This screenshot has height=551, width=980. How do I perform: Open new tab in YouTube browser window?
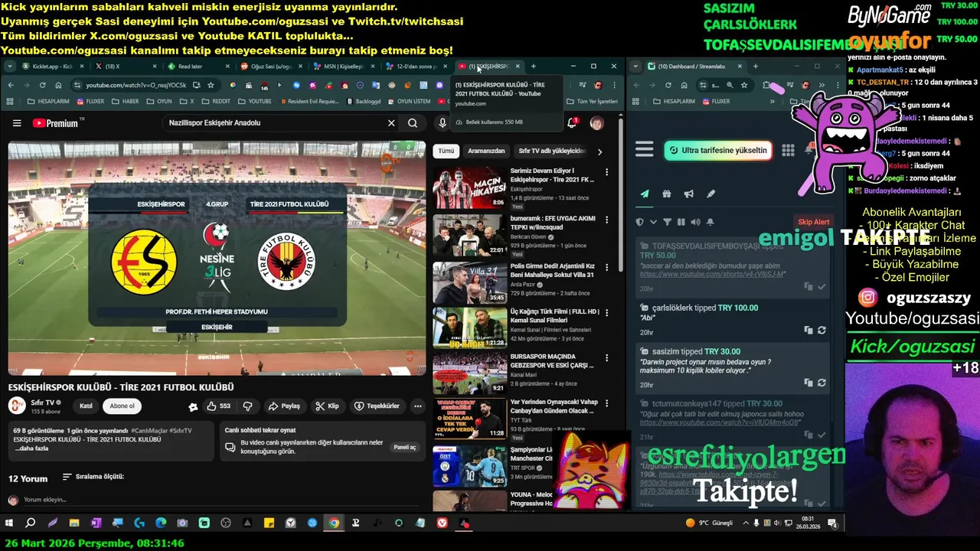[534, 67]
